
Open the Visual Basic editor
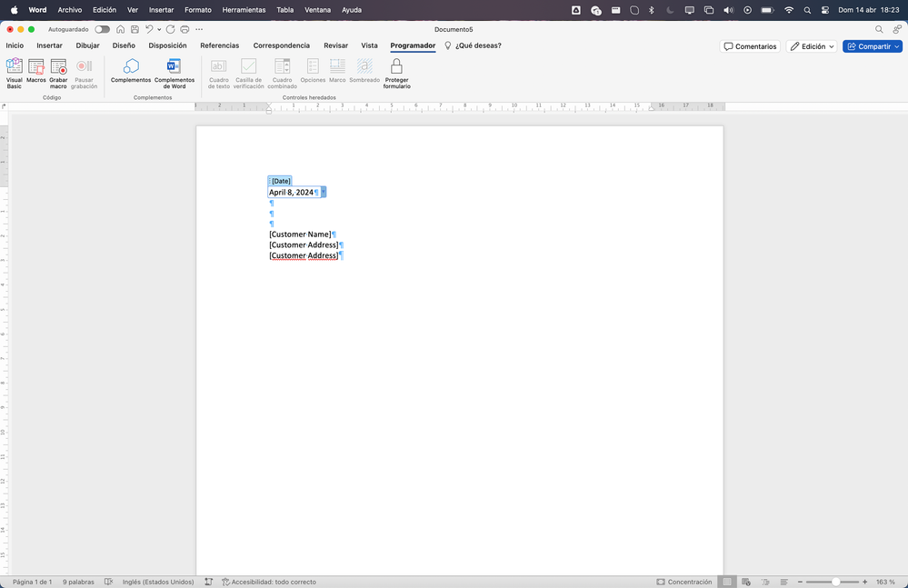tap(14, 73)
